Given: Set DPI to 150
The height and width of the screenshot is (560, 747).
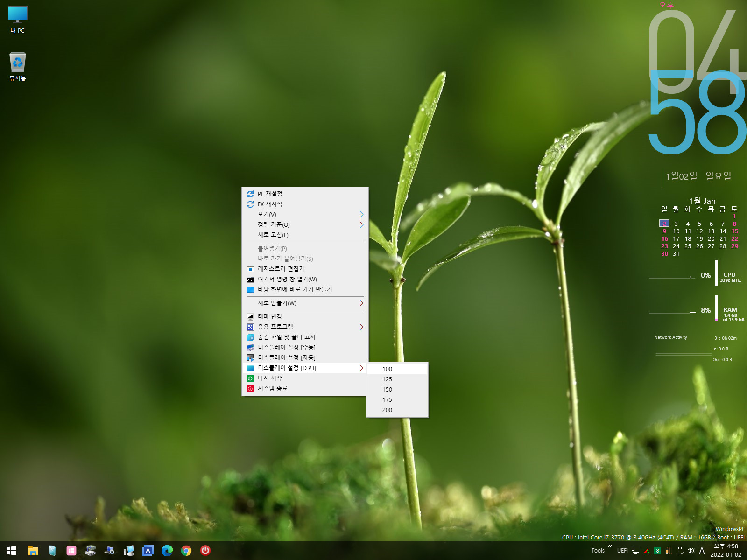Looking at the screenshot, I should [397, 389].
